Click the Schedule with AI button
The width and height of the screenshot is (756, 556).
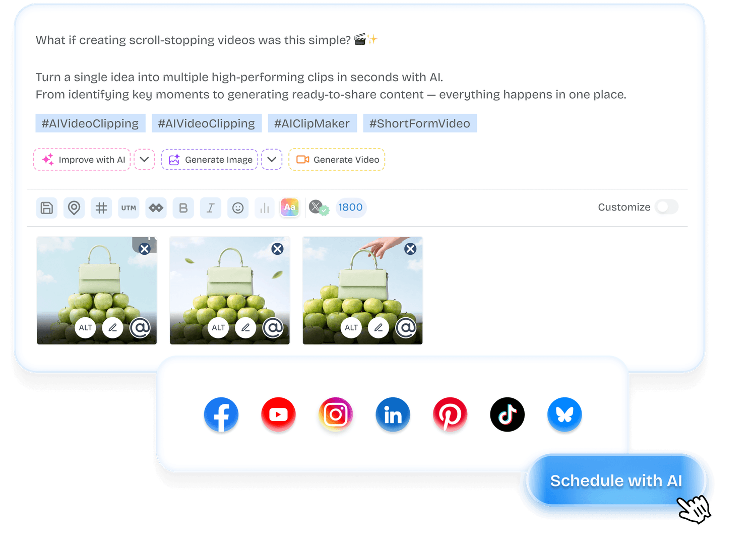615,481
